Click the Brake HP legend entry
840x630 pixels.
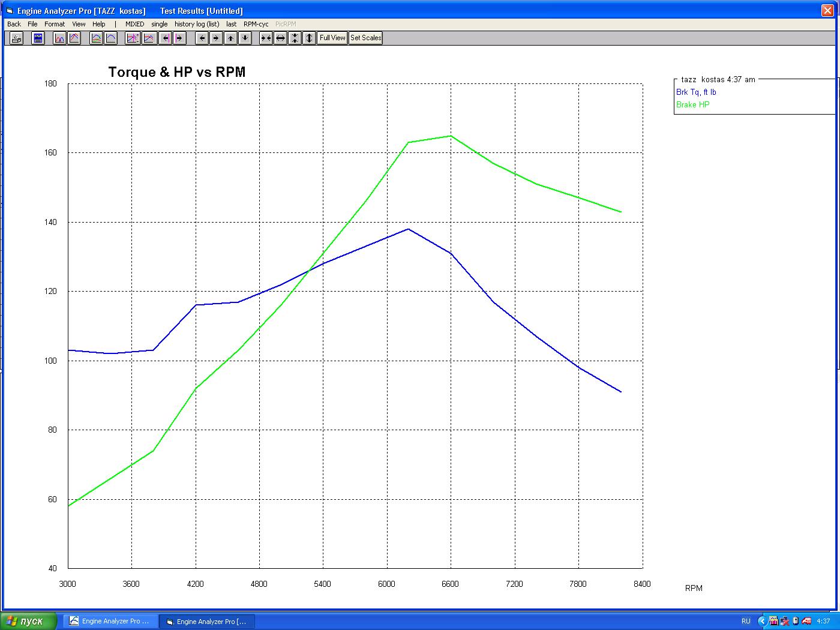tap(692, 104)
